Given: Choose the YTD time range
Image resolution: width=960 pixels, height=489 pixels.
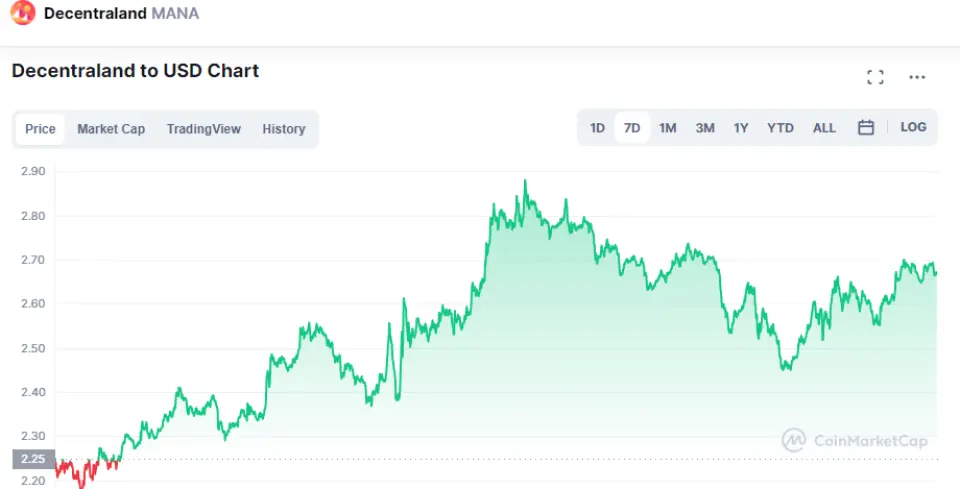Looking at the screenshot, I should click(x=780, y=128).
